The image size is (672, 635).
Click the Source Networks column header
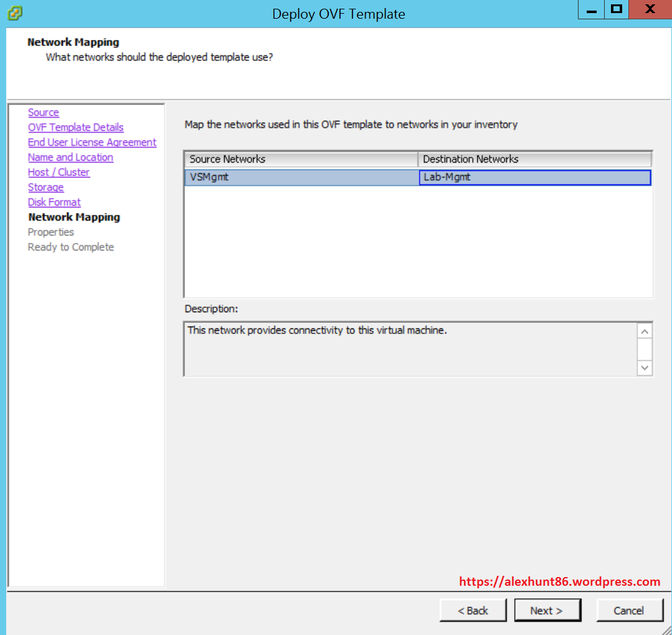tap(301, 160)
